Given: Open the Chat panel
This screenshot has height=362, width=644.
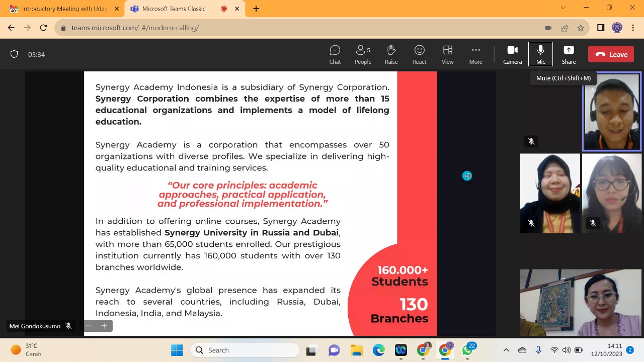Looking at the screenshot, I should tap(335, 54).
